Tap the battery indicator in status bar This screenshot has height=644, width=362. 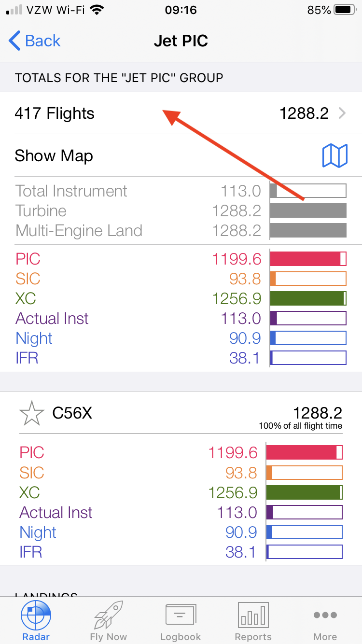344,10
